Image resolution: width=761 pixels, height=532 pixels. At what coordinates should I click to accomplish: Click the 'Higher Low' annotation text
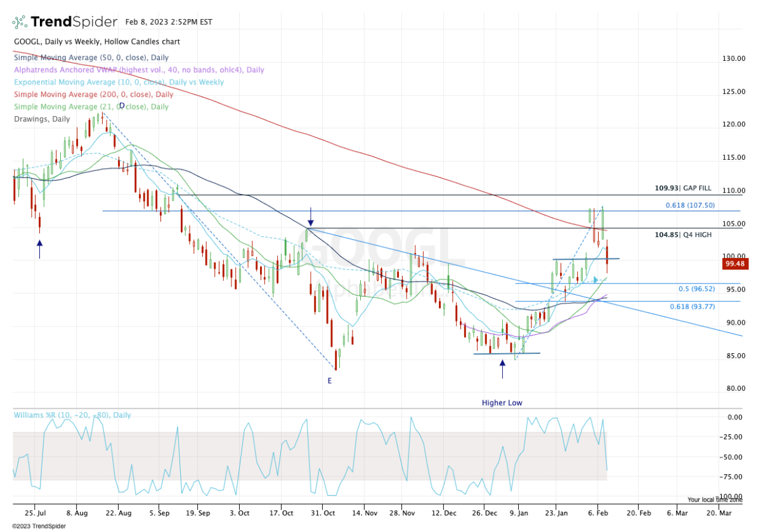click(502, 403)
